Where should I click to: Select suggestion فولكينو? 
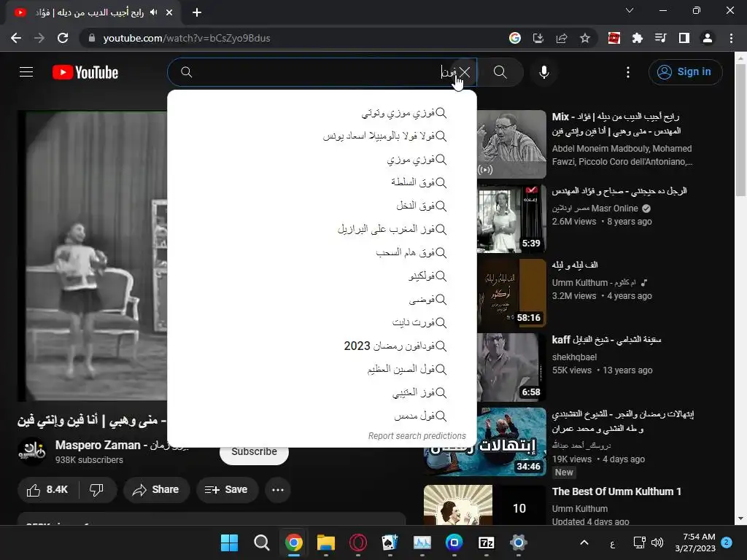click(322, 276)
